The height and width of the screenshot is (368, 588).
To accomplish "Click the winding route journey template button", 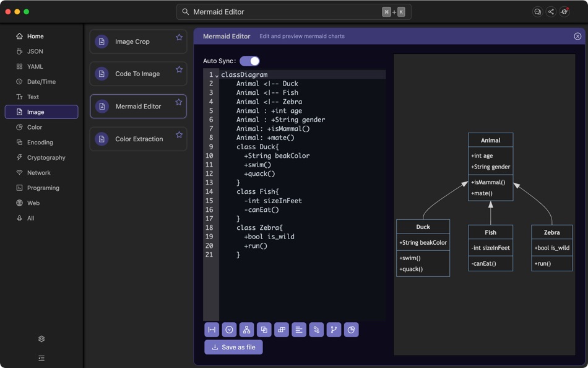I will [316, 330].
